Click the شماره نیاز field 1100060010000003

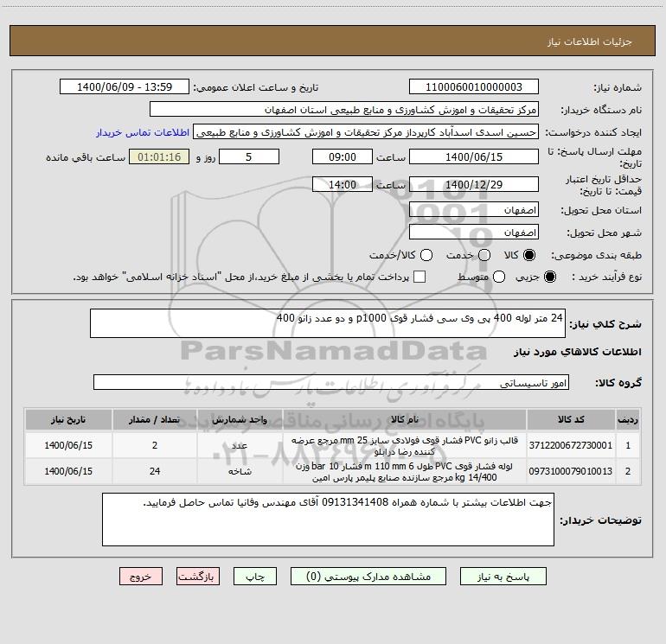[x=474, y=86]
